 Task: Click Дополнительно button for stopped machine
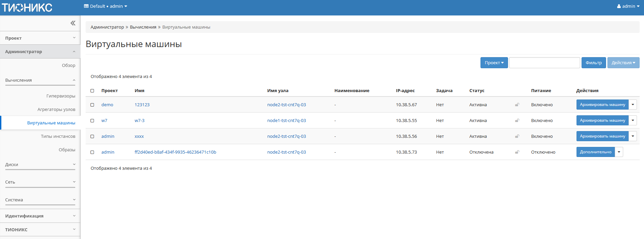(x=595, y=152)
